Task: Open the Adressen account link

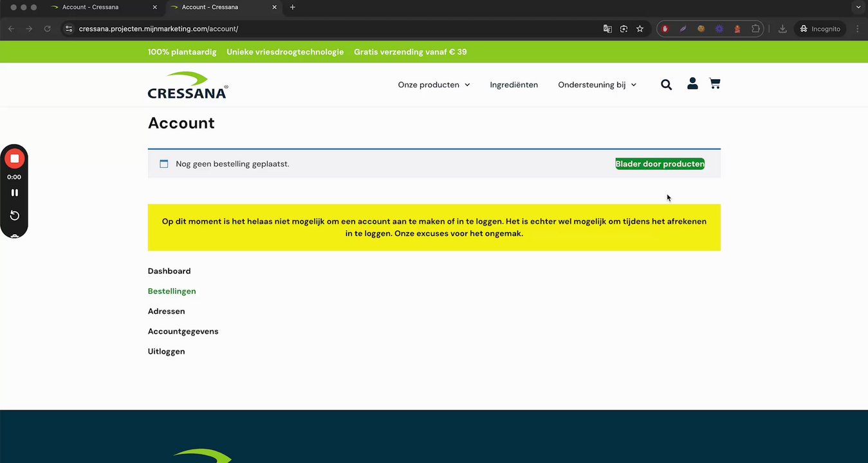Action: pos(166,311)
